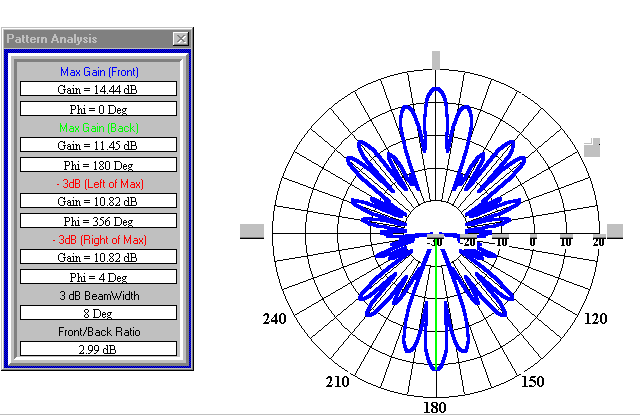Screen dimensions: 641x415
Task: Click the 210 degree axis label
Action: 337,382
